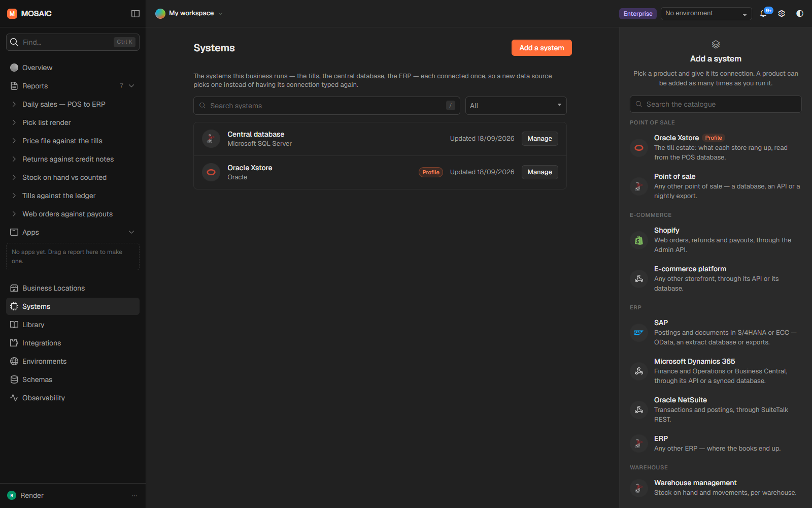This screenshot has width=812, height=508.
Task: Expand Tills against the ledger report
Action: 14,196
